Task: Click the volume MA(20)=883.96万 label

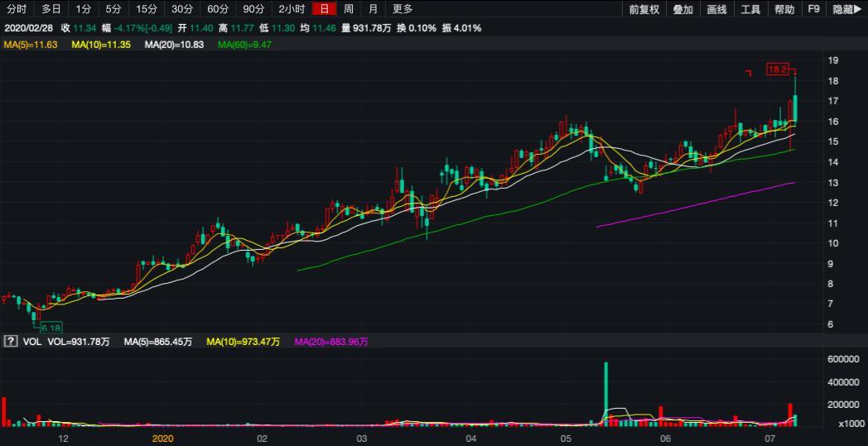Action: (331, 342)
